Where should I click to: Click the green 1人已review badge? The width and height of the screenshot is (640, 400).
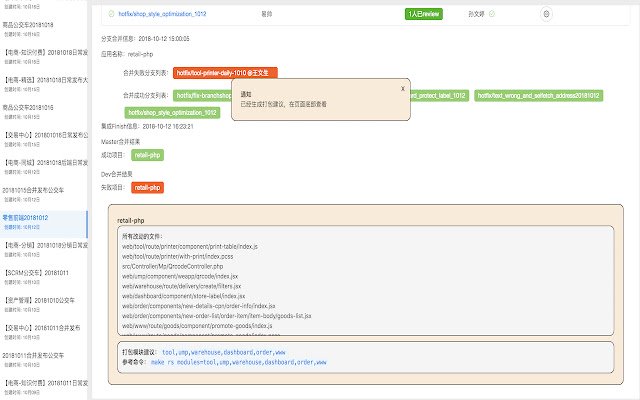tap(424, 14)
